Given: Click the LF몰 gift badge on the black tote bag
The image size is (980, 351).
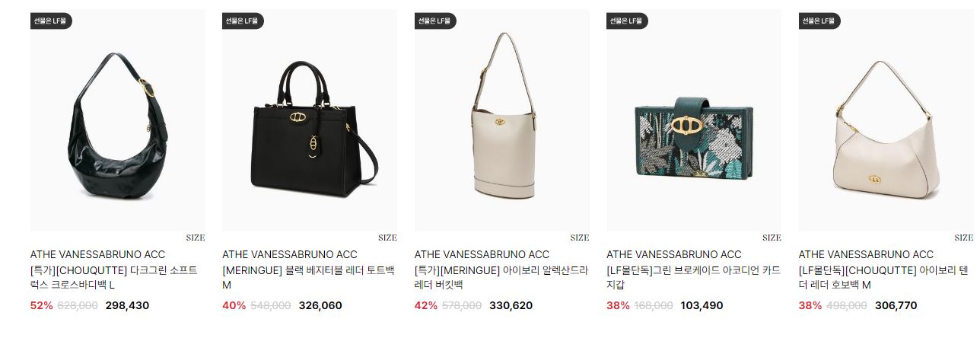Looking at the screenshot, I should point(243,21).
